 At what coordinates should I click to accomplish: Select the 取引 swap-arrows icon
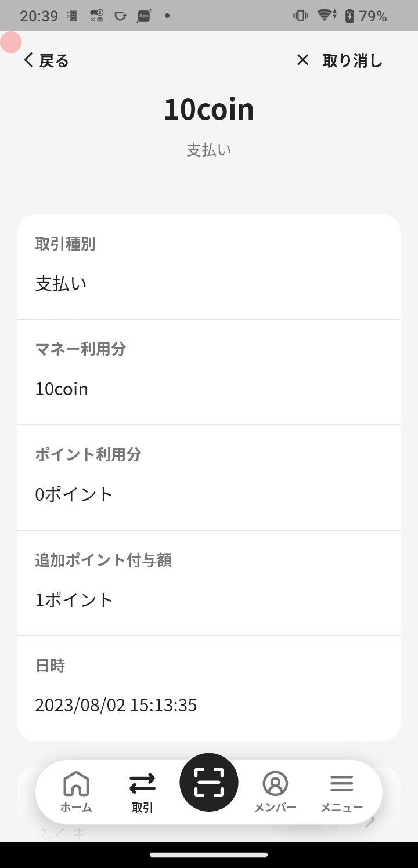(142, 783)
